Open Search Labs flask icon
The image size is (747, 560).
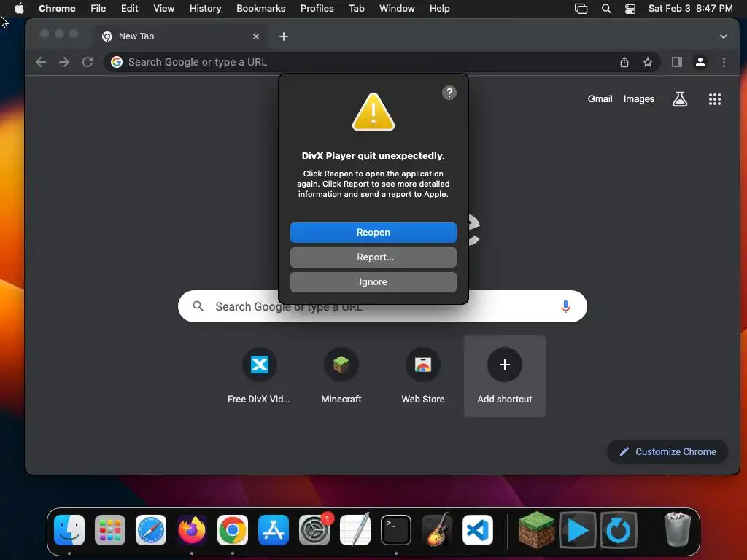[x=679, y=99]
